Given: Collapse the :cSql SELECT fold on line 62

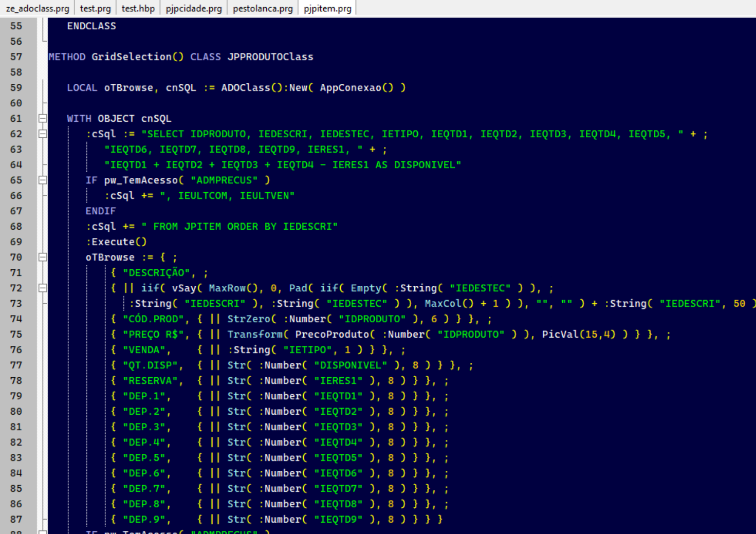Looking at the screenshot, I should pyautogui.click(x=43, y=134).
